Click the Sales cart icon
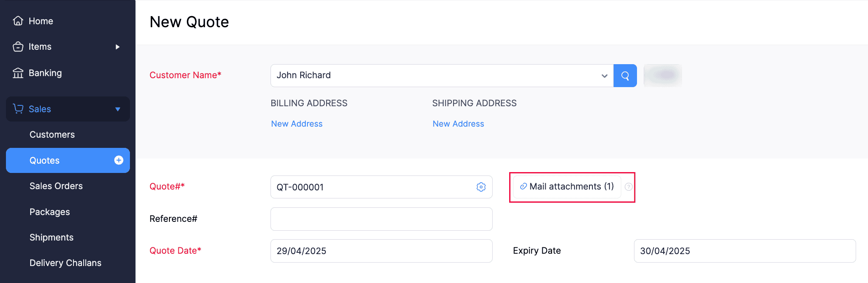 click(x=18, y=109)
